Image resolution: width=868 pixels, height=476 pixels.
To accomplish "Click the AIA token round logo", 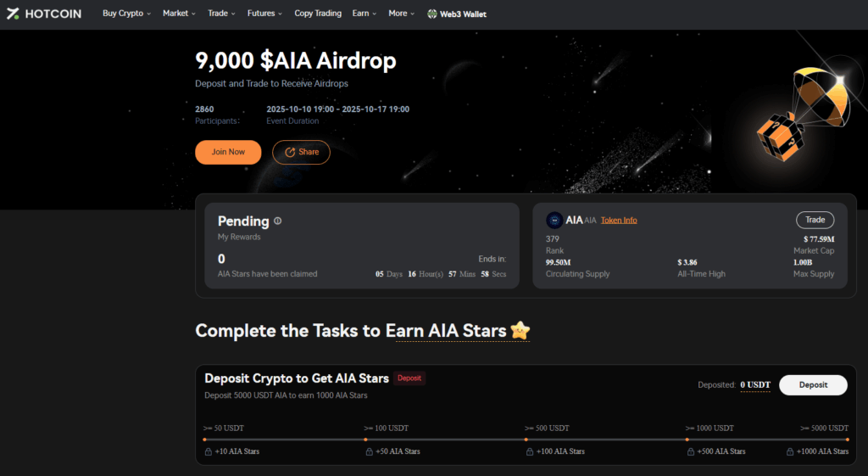I will coord(554,220).
